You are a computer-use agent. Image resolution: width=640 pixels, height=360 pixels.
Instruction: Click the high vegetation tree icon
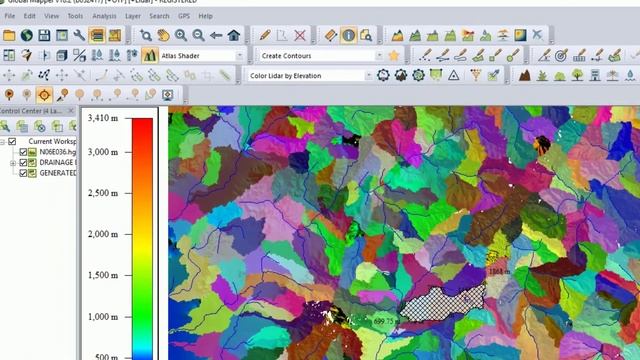pyautogui.click(x=577, y=76)
